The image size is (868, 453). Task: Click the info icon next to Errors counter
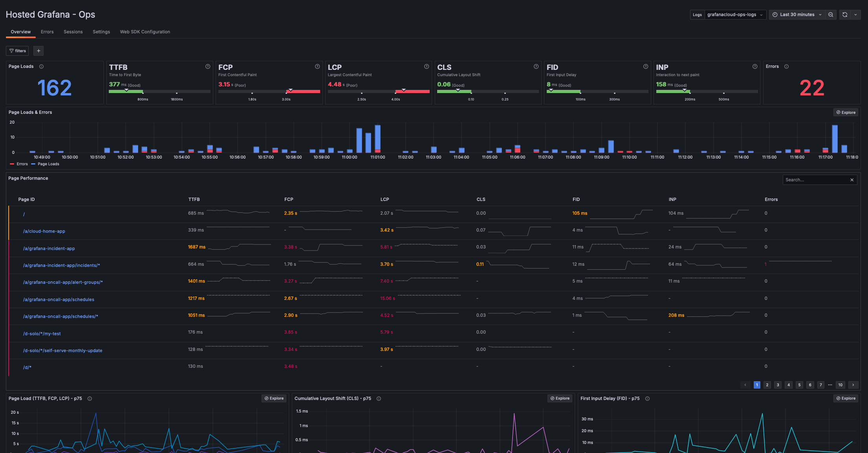tap(787, 66)
